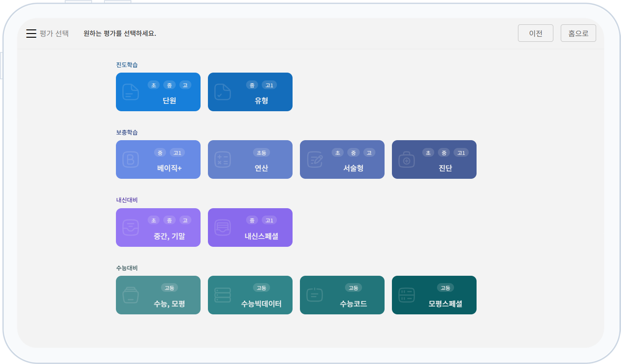
Task: Click the document icon on 단원 card
Action: [131, 92]
